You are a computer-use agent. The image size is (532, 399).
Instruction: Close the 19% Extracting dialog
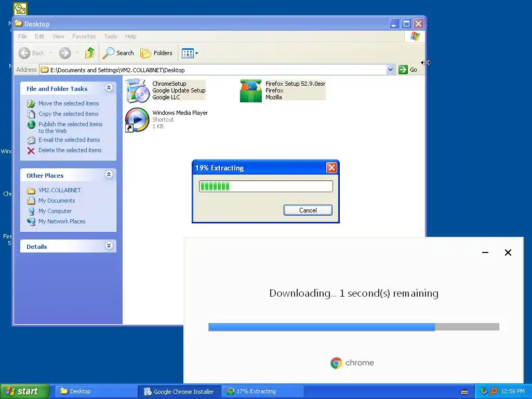331,168
